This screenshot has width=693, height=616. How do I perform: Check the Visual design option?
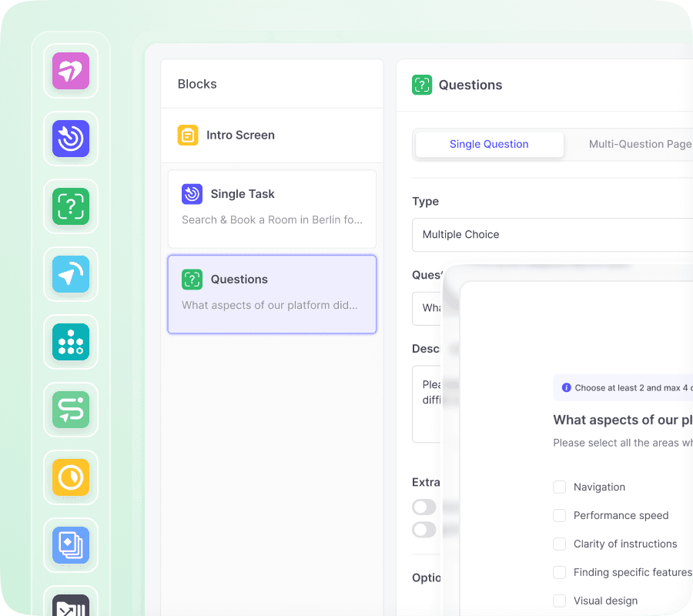pyautogui.click(x=560, y=601)
